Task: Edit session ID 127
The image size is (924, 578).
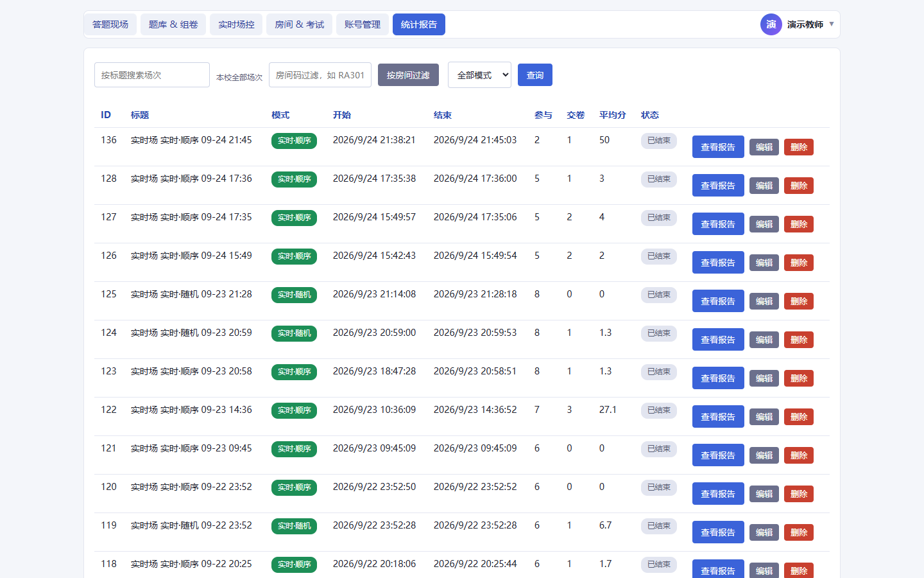Action: [764, 224]
